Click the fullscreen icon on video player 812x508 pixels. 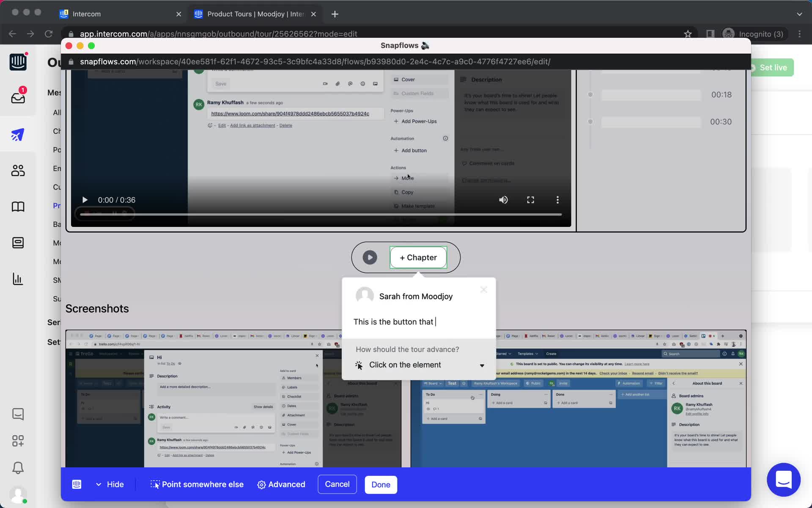click(531, 199)
